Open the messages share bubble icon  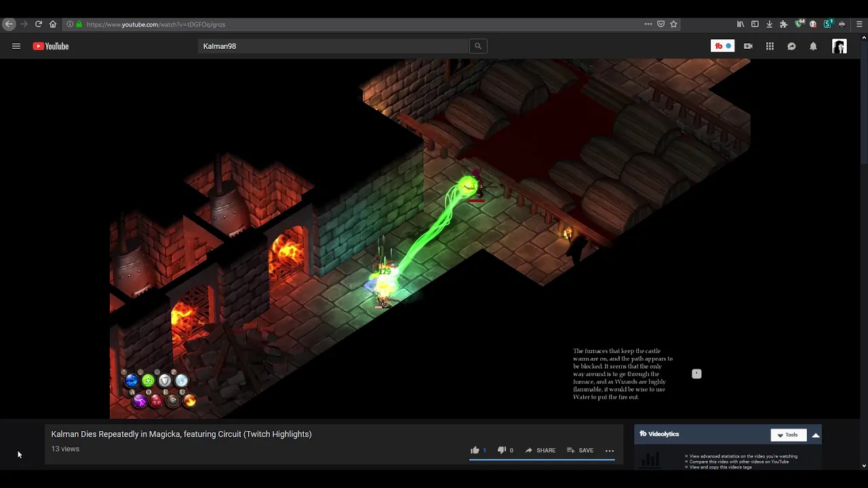click(x=791, y=46)
